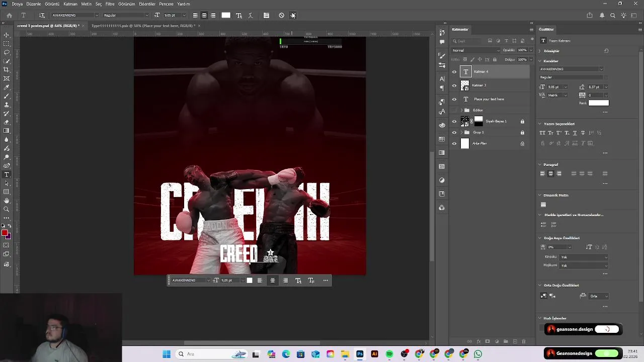
Task: Open the Dosya menu
Action: (17, 4)
